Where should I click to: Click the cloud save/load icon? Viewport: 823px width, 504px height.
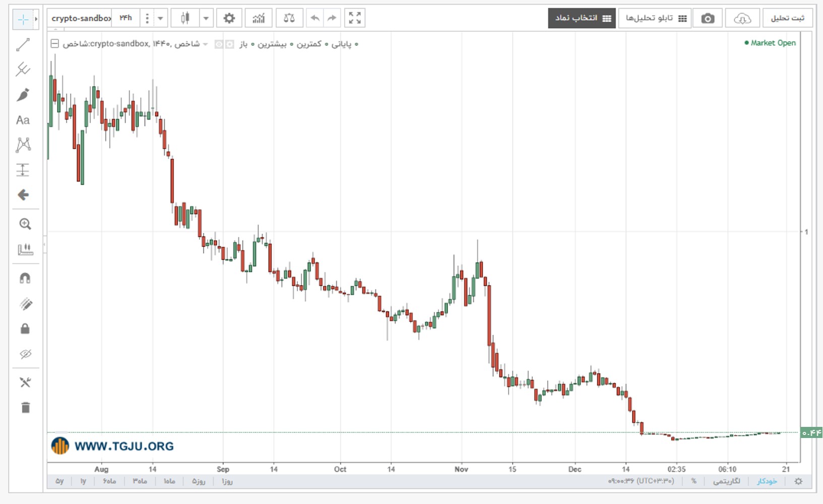click(742, 19)
